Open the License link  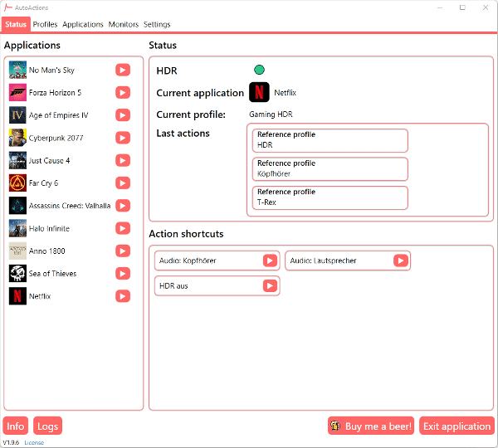(34, 442)
